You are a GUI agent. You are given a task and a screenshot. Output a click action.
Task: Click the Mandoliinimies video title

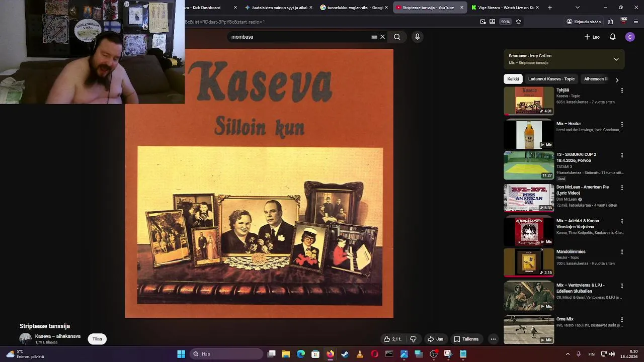(x=571, y=251)
